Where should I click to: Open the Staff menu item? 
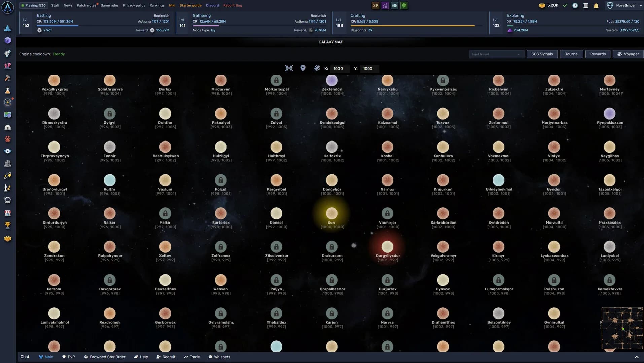(55, 5)
